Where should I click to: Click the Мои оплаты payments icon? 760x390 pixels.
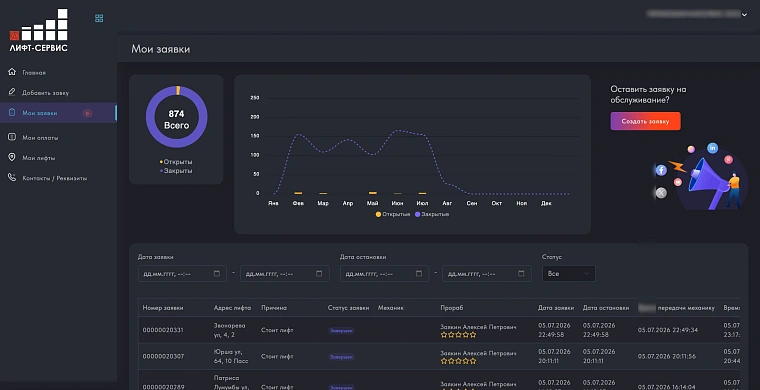pos(12,137)
